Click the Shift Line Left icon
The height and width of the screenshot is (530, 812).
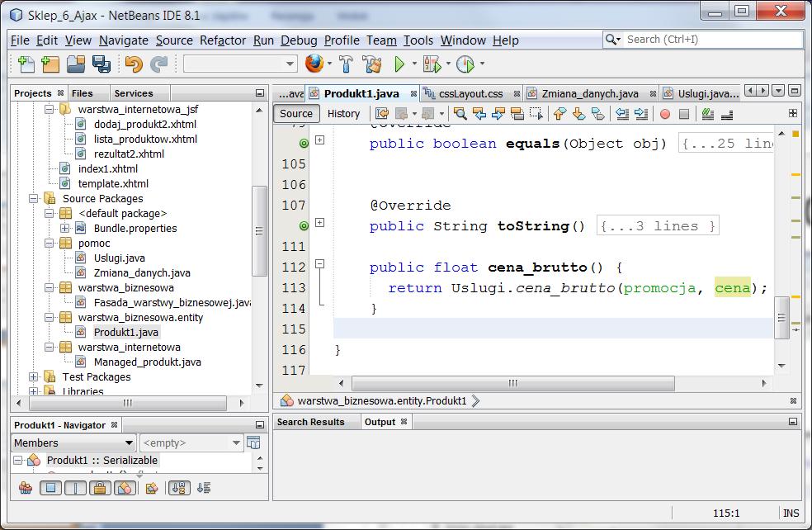622,113
